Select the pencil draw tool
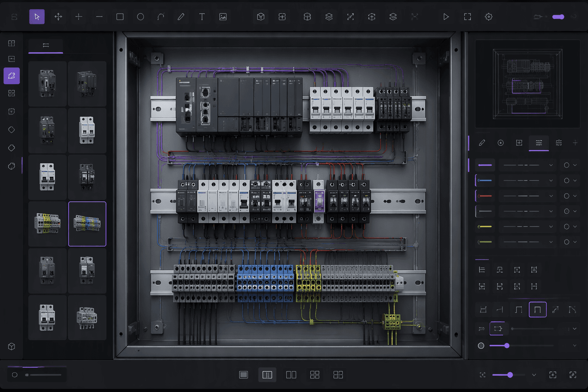 181,17
